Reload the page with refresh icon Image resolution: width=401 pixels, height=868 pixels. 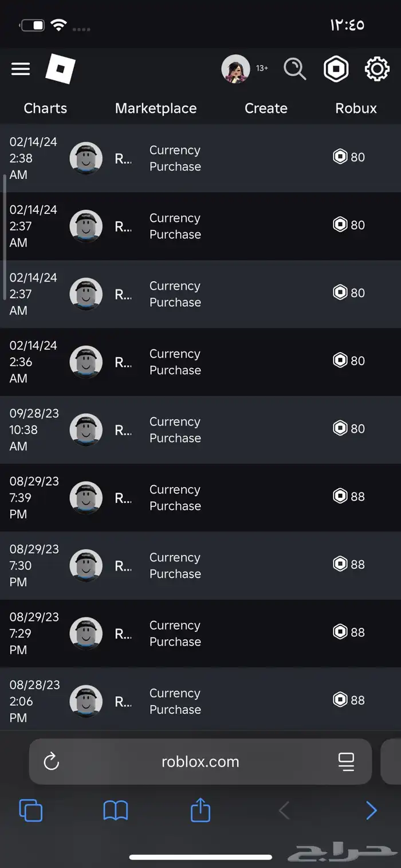point(52,761)
